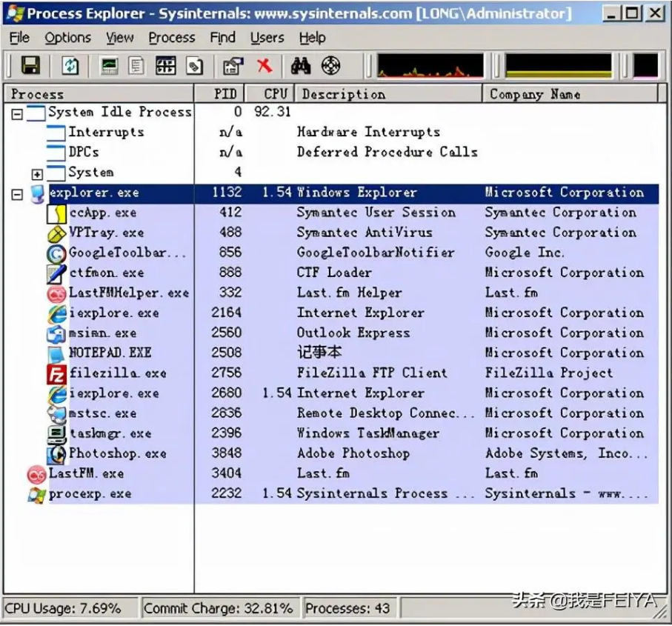Open the Options menu
This screenshot has width=672, height=626.
(67, 38)
